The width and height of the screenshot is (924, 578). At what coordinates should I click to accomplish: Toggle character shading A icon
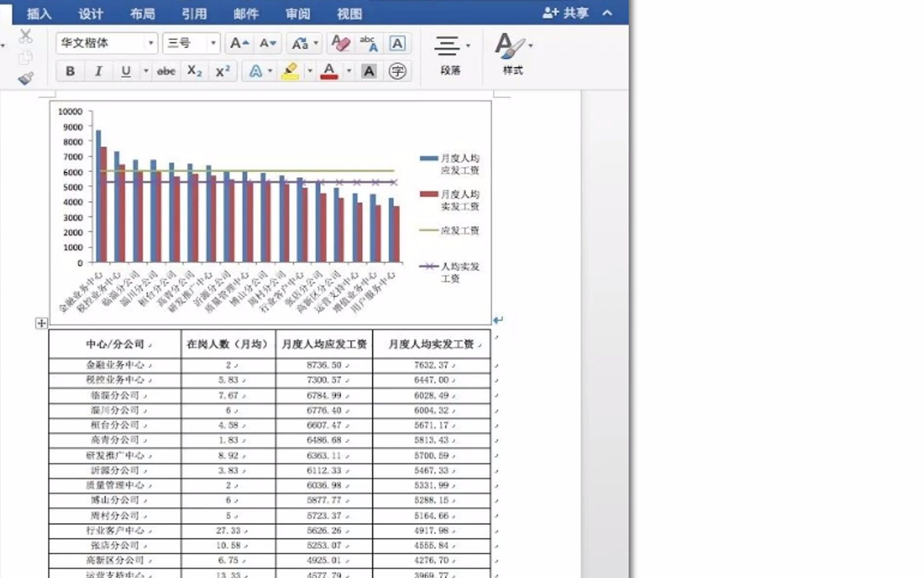[x=369, y=71]
